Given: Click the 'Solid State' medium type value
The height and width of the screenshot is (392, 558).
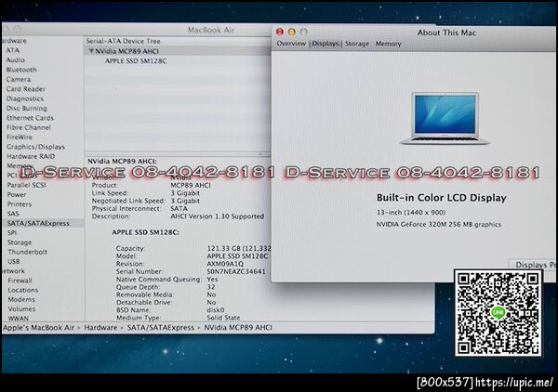Looking at the screenshot, I should tap(223, 318).
